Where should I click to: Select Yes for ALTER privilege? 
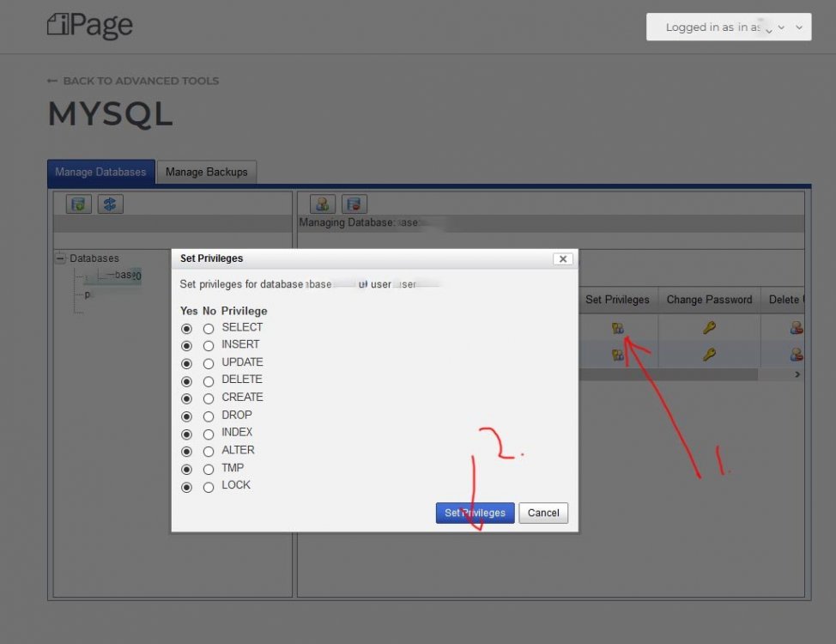(186, 452)
